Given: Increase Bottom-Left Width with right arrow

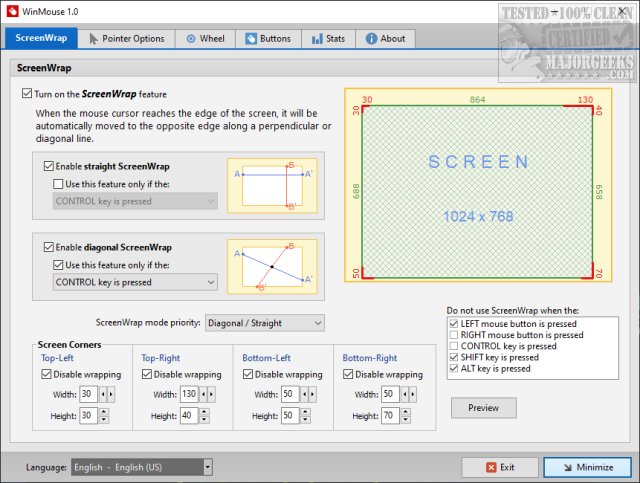Looking at the screenshot, I should [x=312, y=394].
